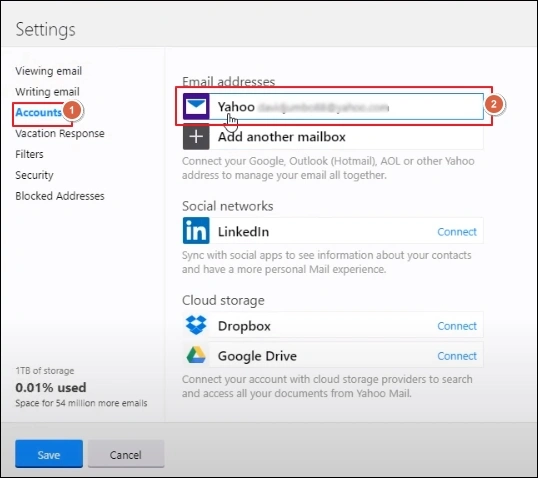
Task: Select the Accounts settings section
Action: point(38,112)
